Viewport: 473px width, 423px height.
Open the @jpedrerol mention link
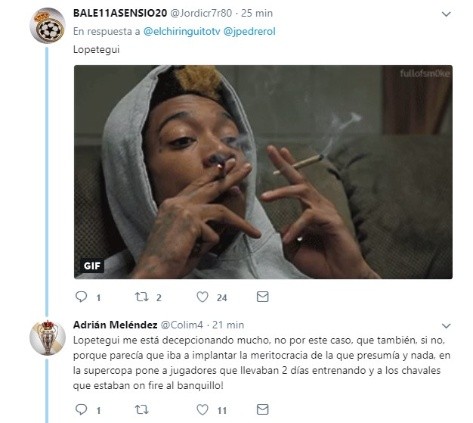click(x=249, y=31)
